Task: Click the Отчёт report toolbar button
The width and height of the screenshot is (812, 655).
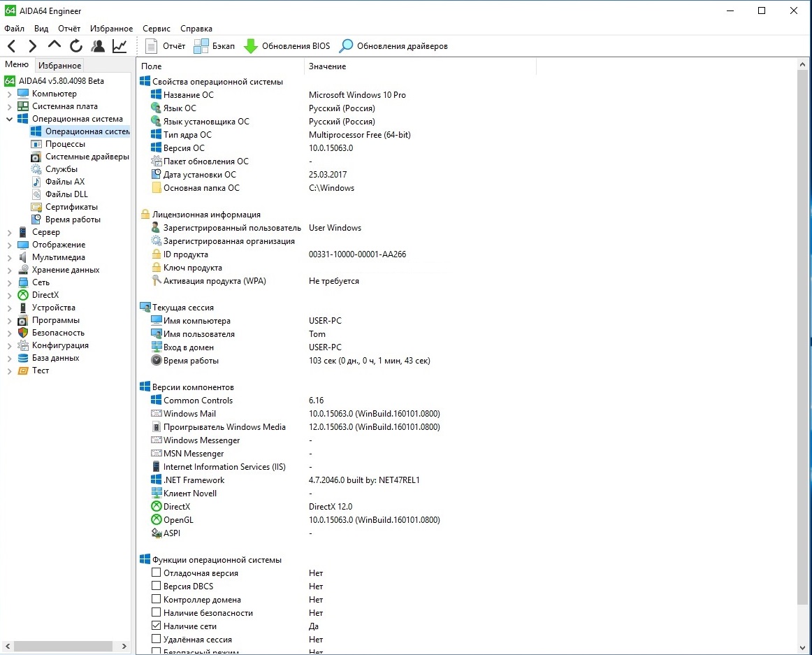Action: coord(165,46)
